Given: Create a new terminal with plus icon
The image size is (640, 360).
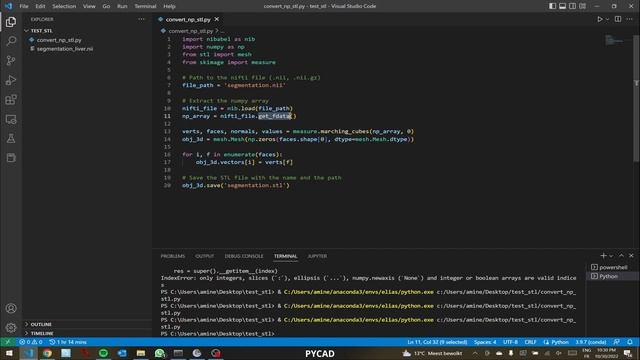Looking at the screenshot, I should (x=603, y=256).
